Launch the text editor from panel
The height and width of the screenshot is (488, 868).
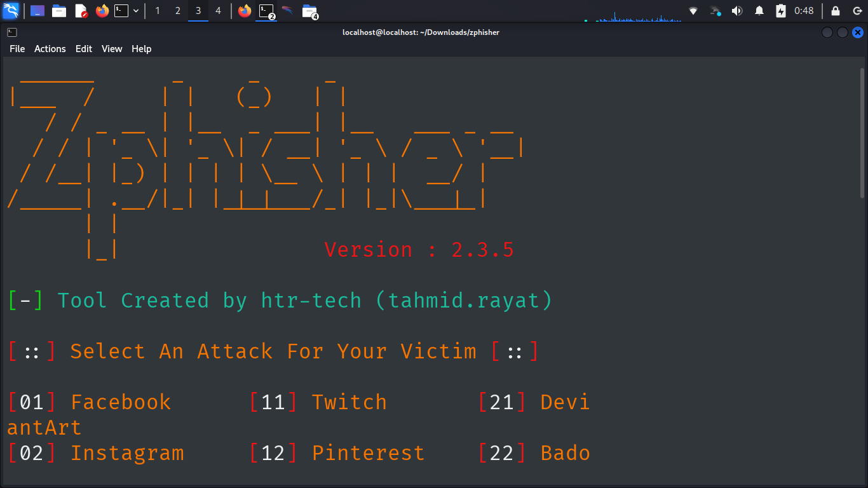pos(81,11)
